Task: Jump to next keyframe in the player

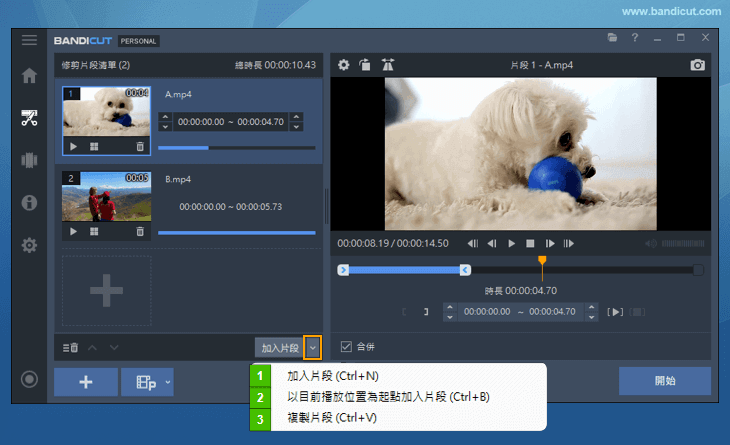Action: (568, 243)
